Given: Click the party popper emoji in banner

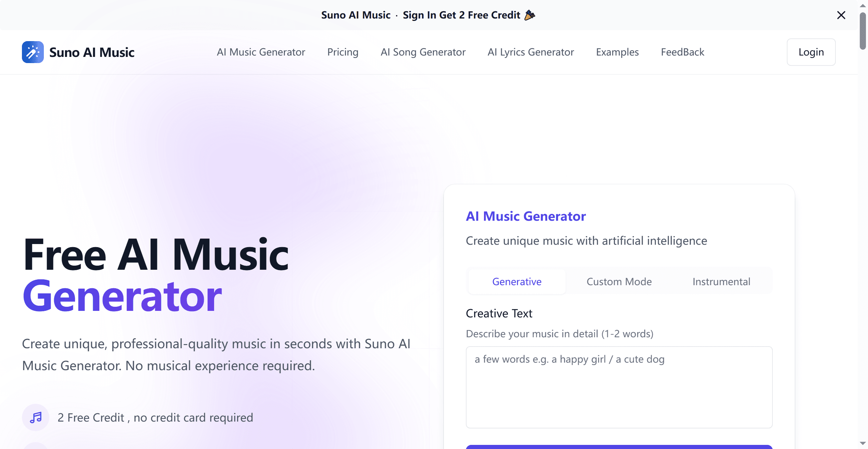Looking at the screenshot, I should tap(530, 15).
